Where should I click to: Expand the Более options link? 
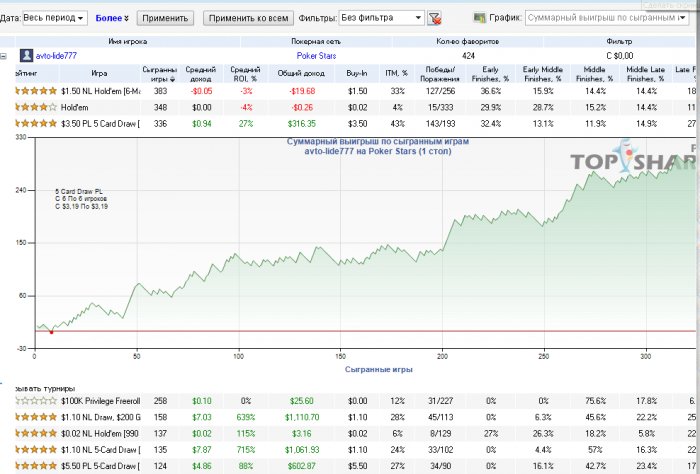pyautogui.click(x=112, y=18)
